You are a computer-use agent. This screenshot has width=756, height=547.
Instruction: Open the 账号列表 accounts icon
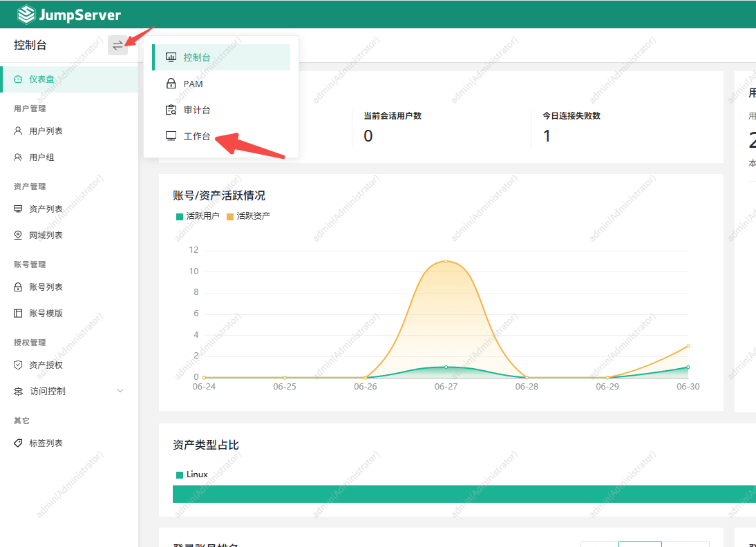[x=41, y=287]
